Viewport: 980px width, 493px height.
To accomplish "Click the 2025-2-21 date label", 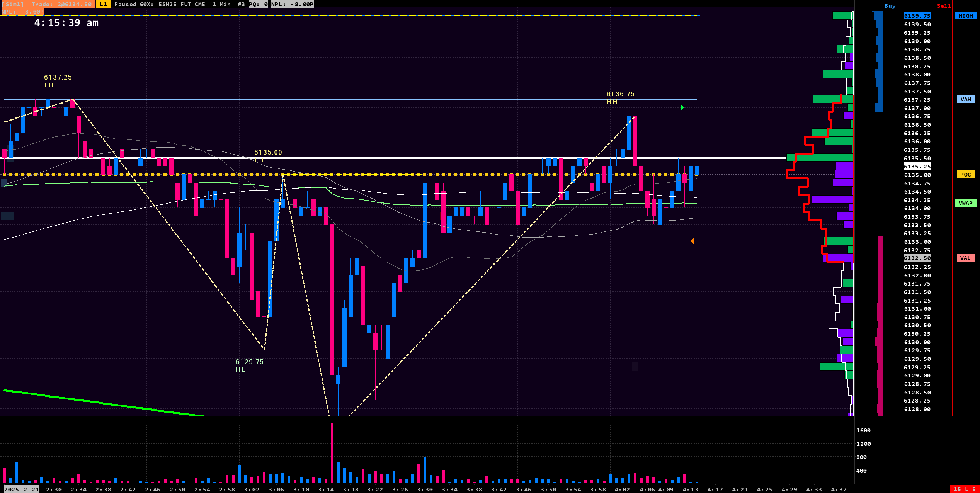I will [22, 489].
